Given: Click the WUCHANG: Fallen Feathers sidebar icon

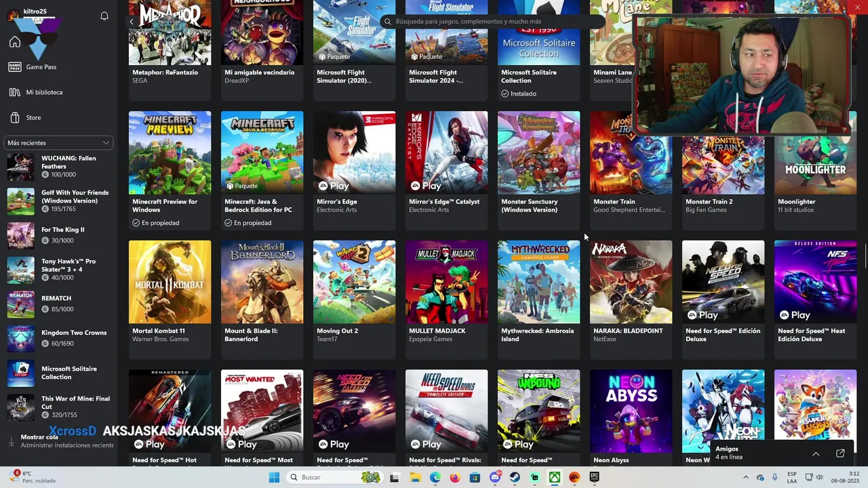Looking at the screenshot, I should tap(20, 167).
